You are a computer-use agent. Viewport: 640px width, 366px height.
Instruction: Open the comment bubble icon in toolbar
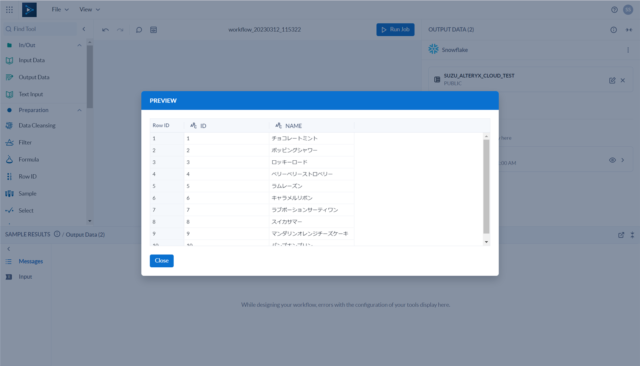139,30
